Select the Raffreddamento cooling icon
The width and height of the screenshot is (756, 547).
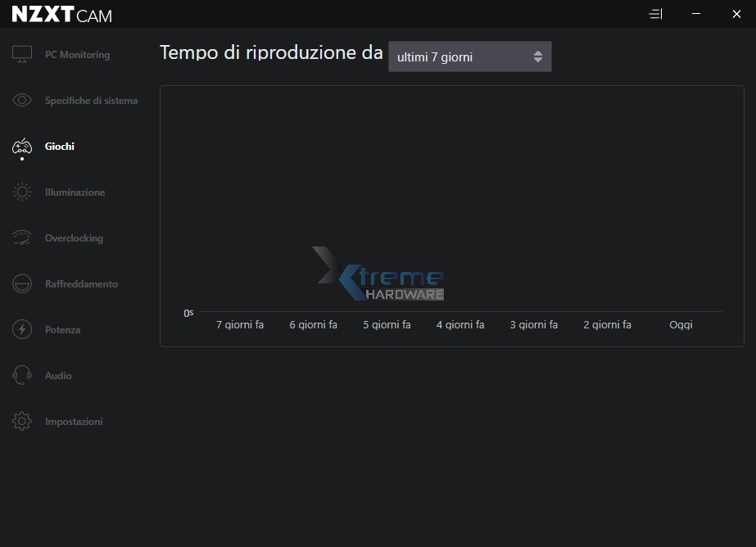click(22, 284)
